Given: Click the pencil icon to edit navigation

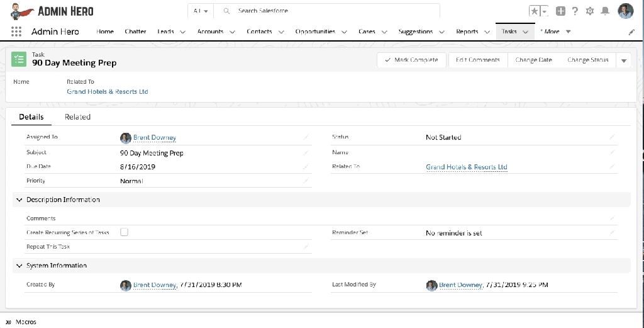Looking at the screenshot, I should click(x=631, y=31).
